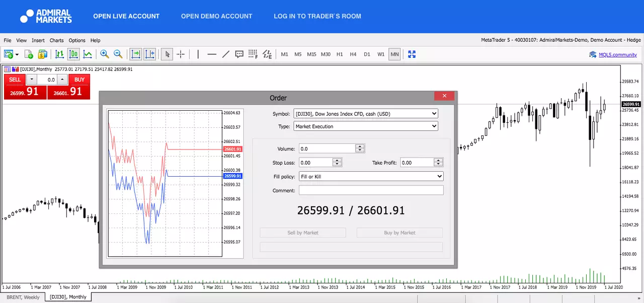
Task: Click the Take Profit input field
Action: (x=417, y=163)
